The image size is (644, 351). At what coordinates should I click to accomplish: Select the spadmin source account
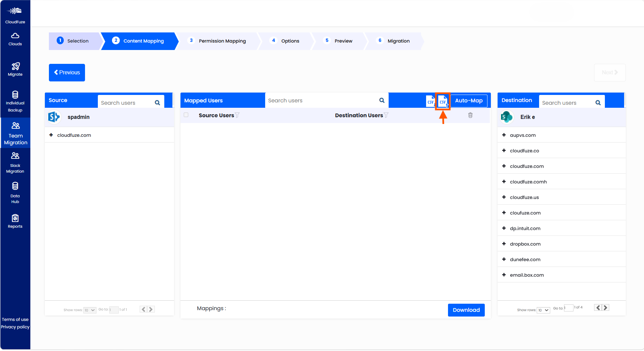point(109,117)
